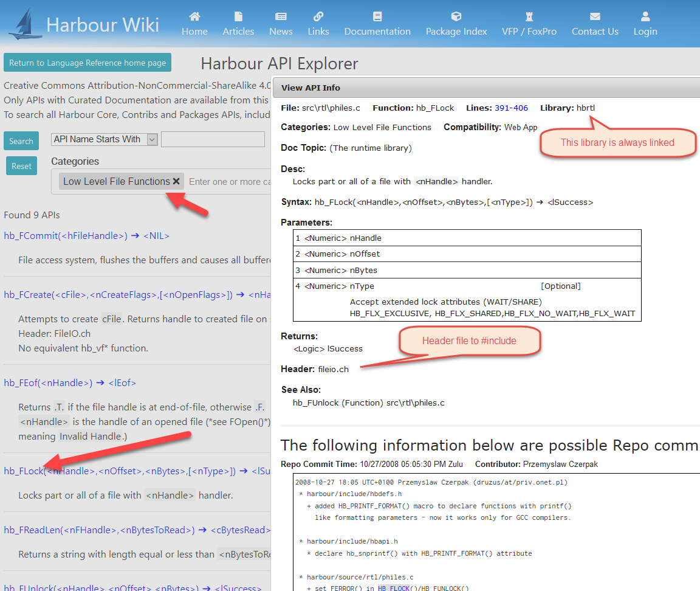
Task: Focus the API name search text field
Action: pyautogui.click(x=213, y=139)
